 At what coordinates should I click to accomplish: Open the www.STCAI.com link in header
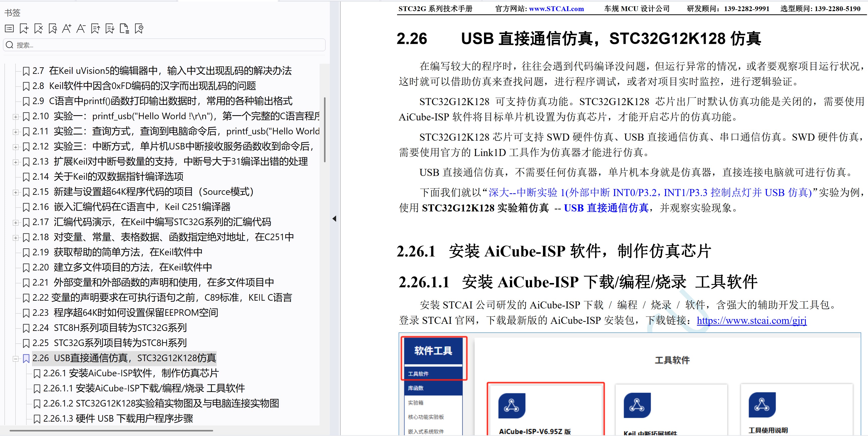pyautogui.click(x=556, y=9)
